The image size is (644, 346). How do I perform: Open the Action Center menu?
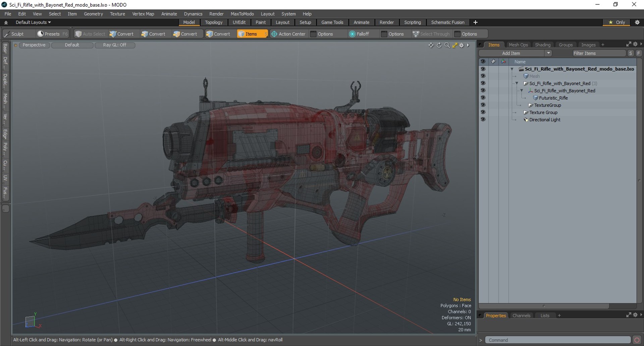288,34
